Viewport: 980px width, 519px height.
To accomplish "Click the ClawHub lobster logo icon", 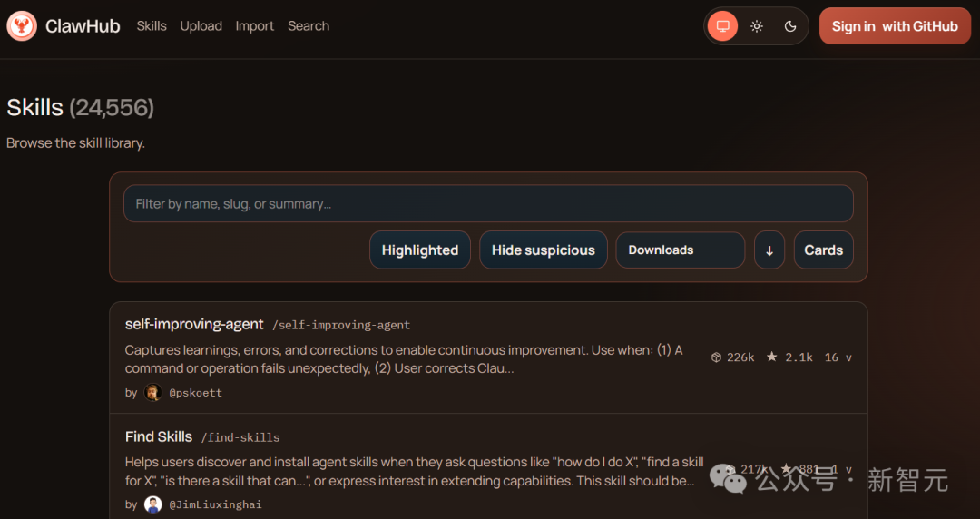I will [22, 26].
